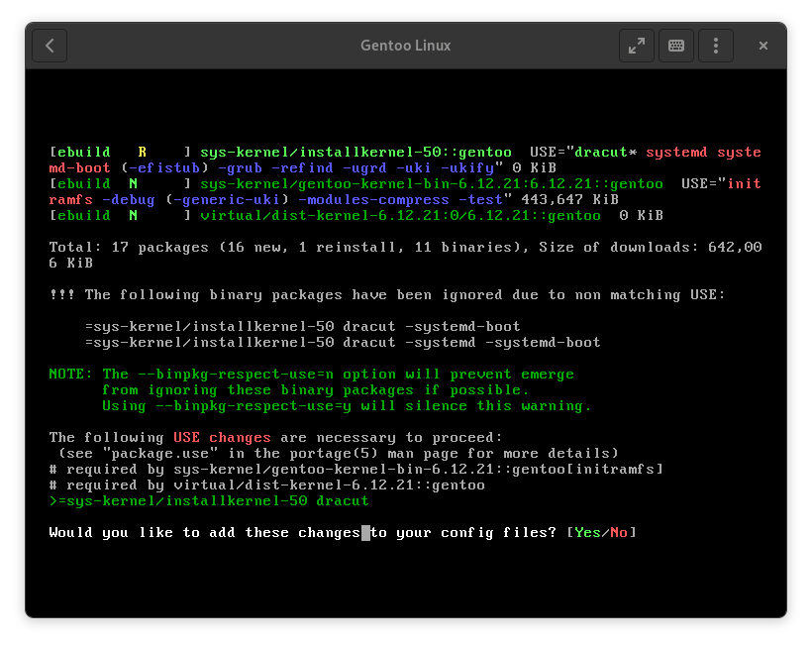This screenshot has width=812, height=646.
Task: Click the red 'USE changes' text
Action: (222, 438)
